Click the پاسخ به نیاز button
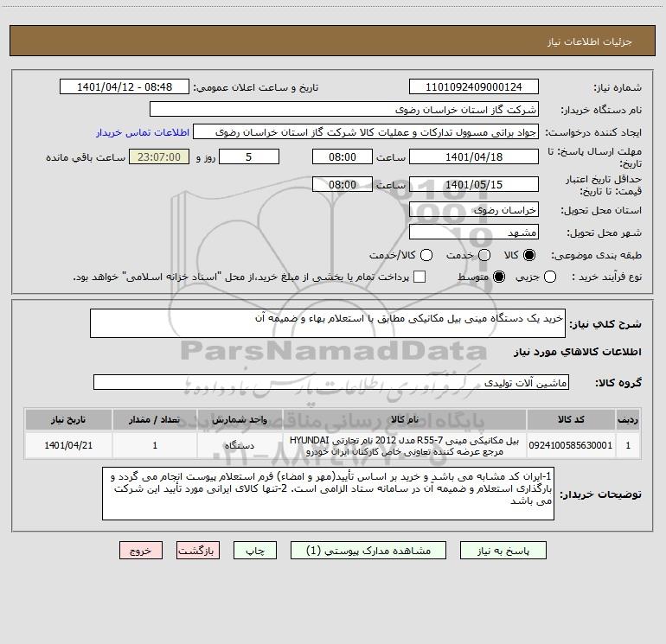666x644 pixels. pos(503,551)
